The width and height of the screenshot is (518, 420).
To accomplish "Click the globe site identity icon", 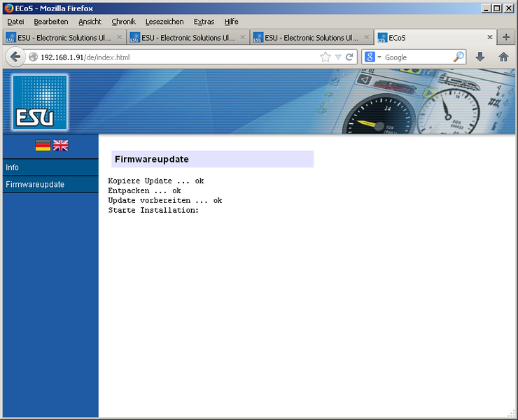I will coord(33,57).
